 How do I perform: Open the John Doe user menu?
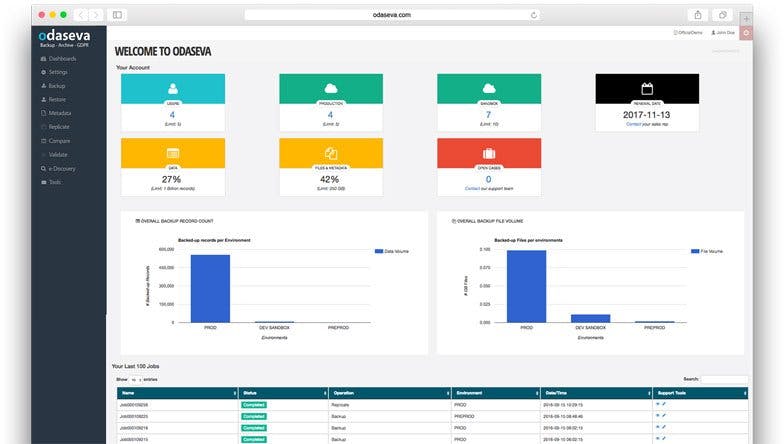(x=723, y=32)
